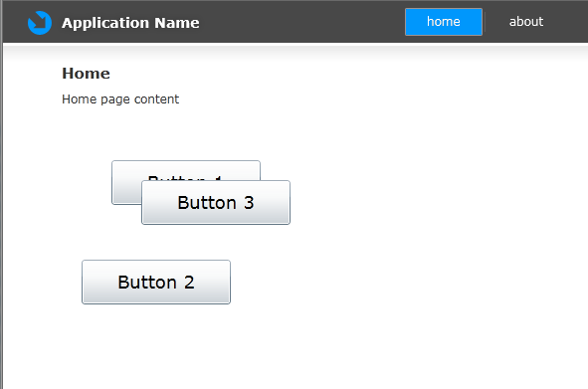Click the 'Home page content' text
588x389 pixels.
[120, 99]
